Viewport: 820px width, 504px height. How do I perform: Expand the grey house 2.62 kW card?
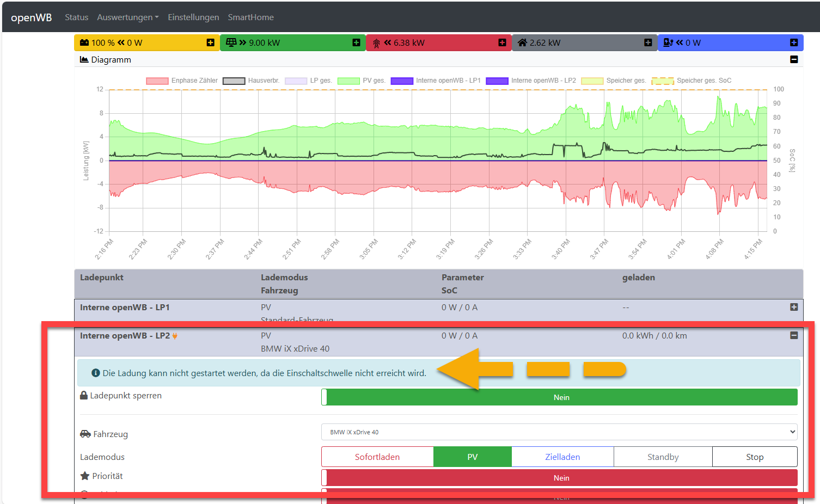pyautogui.click(x=648, y=42)
